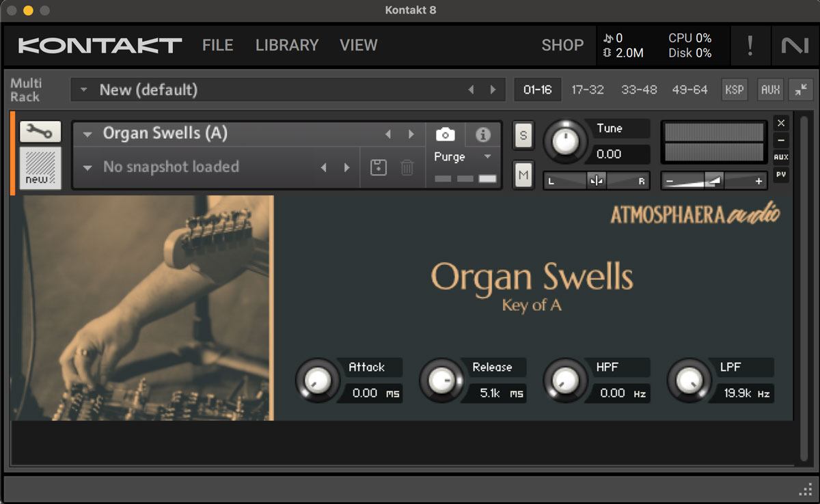
Task: Click the instrument volume slider
Action: (x=714, y=181)
